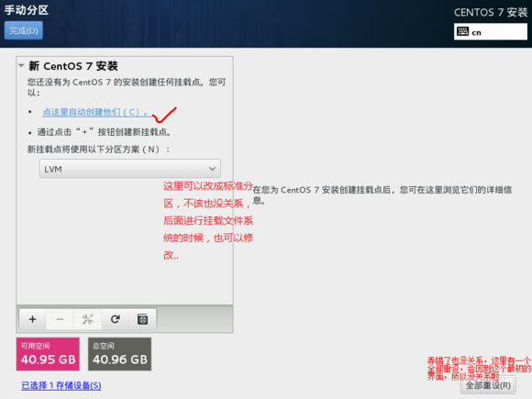Reload storage configuration from disk icon
The image size is (532, 399).
(x=116, y=319)
